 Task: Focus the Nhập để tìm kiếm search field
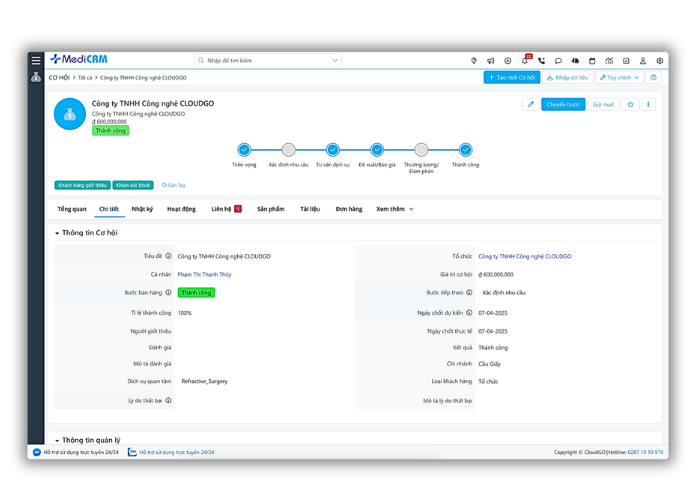268,61
